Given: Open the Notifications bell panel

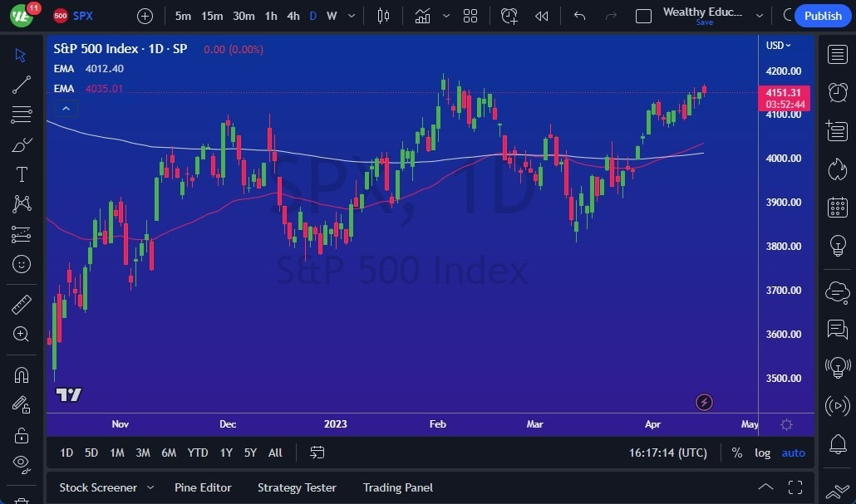Looking at the screenshot, I should point(838,445).
